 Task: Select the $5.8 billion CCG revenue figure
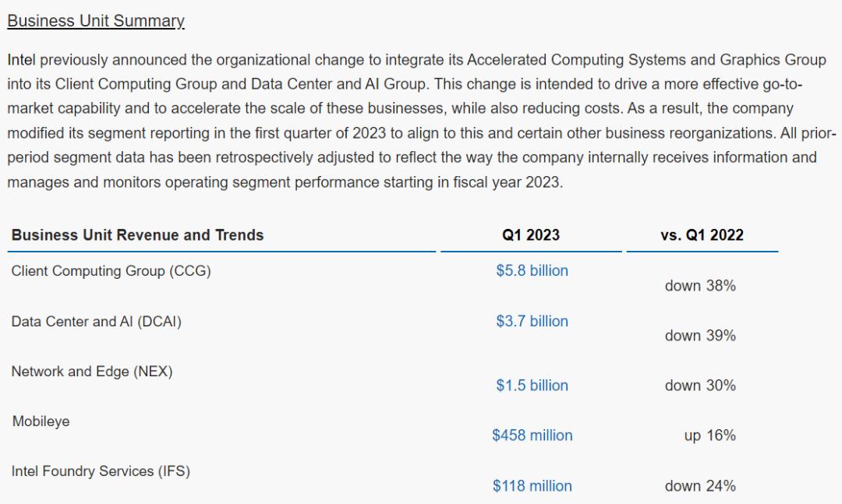(x=532, y=270)
